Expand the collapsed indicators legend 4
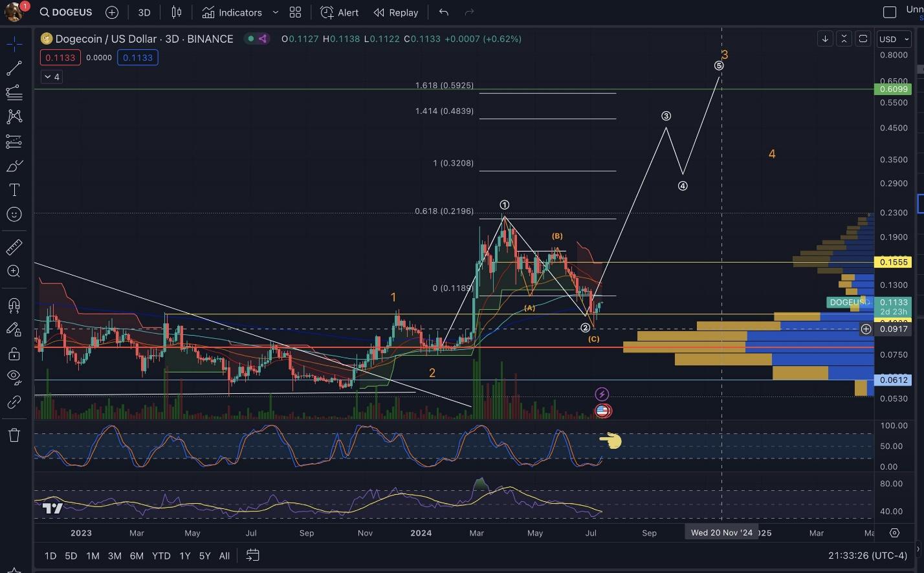The height and width of the screenshot is (573, 924). 52,77
